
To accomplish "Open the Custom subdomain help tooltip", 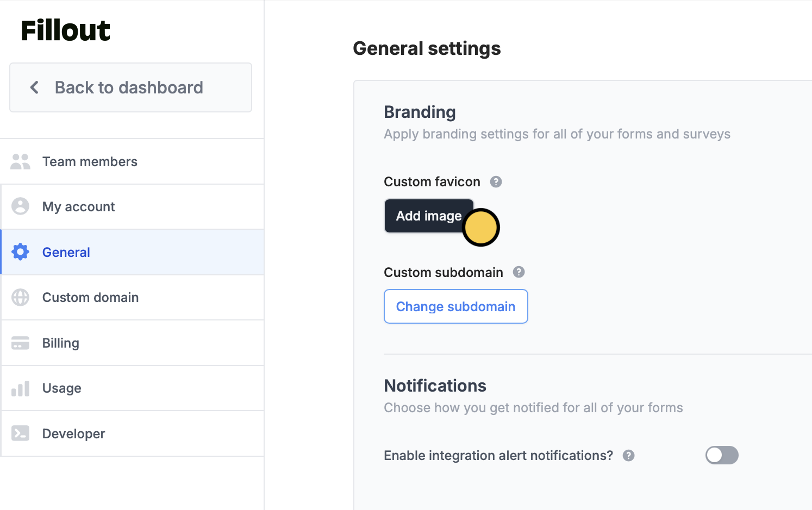I will click(519, 272).
